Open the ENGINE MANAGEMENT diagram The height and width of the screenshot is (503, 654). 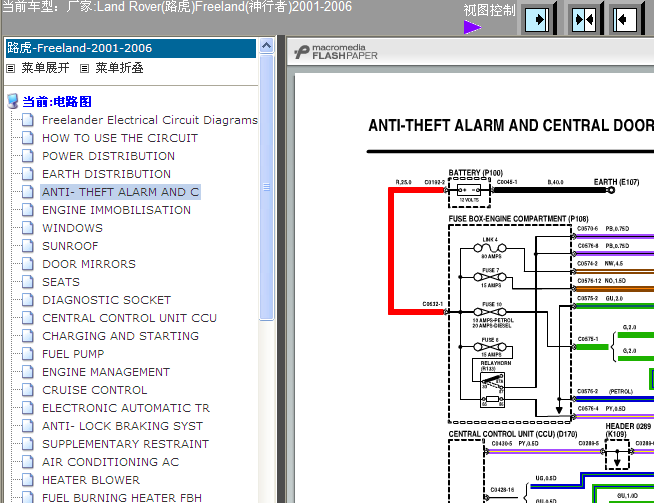click(106, 372)
